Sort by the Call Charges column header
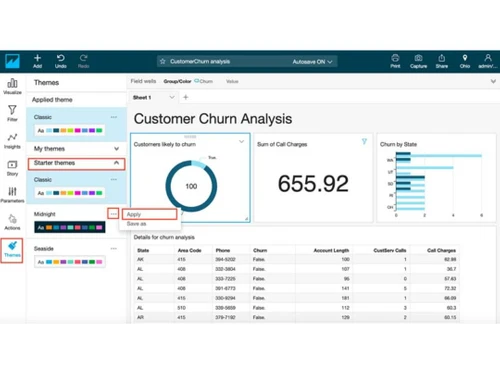 [441, 250]
